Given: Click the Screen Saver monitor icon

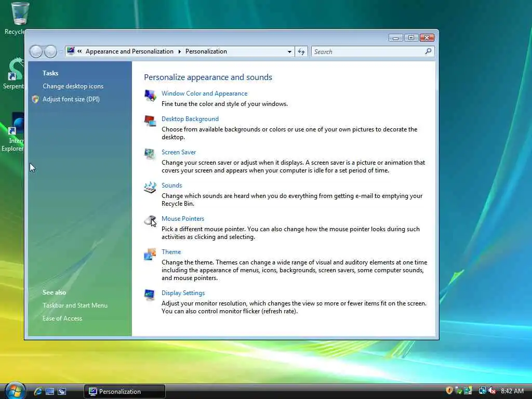Looking at the screenshot, I should pos(150,154).
